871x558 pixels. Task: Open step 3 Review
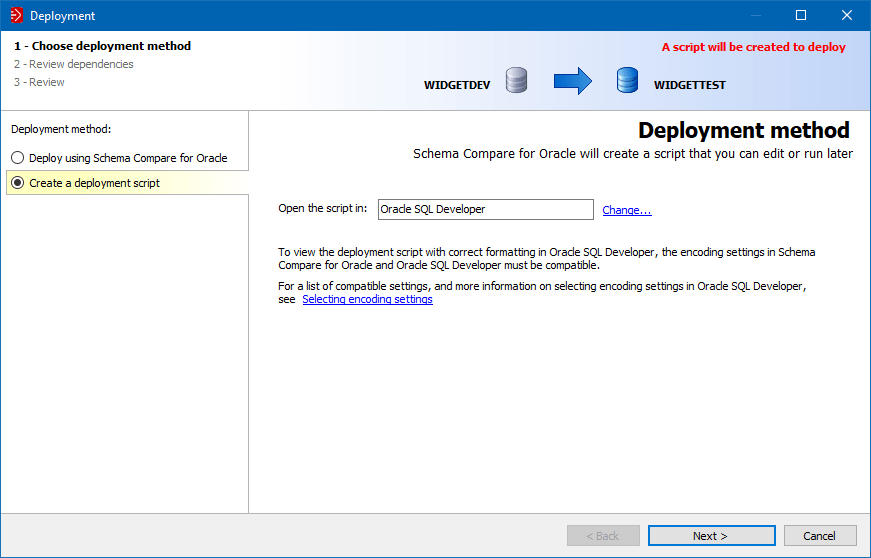pyautogui.click(x=39, y=82)
